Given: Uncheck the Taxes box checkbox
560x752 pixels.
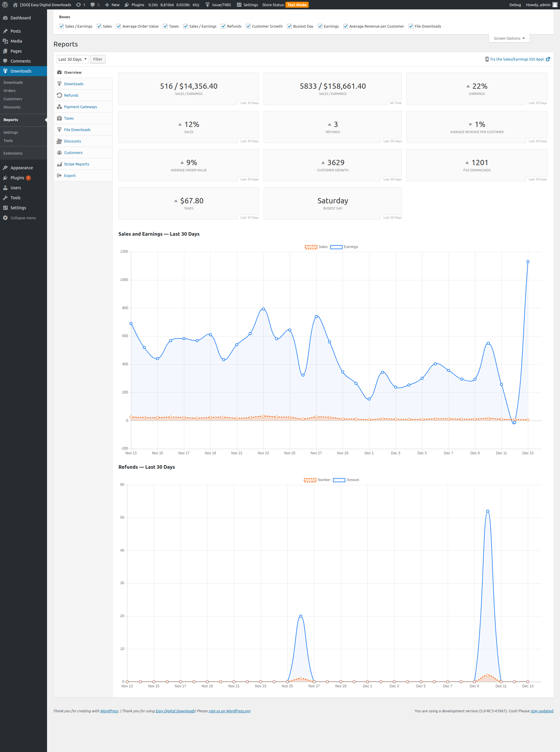Looking at the screenshot, I should (x=166, y=26).
